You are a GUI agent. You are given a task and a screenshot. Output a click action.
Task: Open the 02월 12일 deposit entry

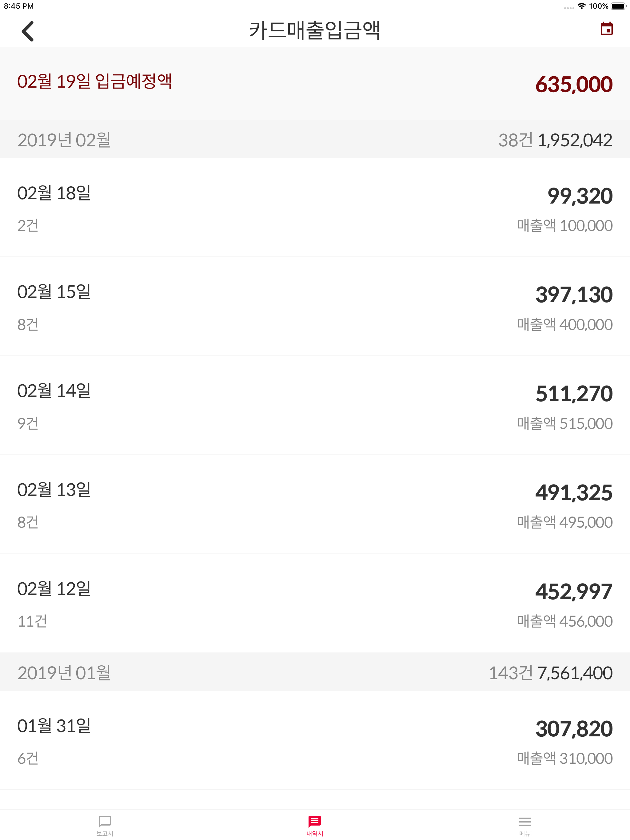pyautogui.click(x=315, y=603)
